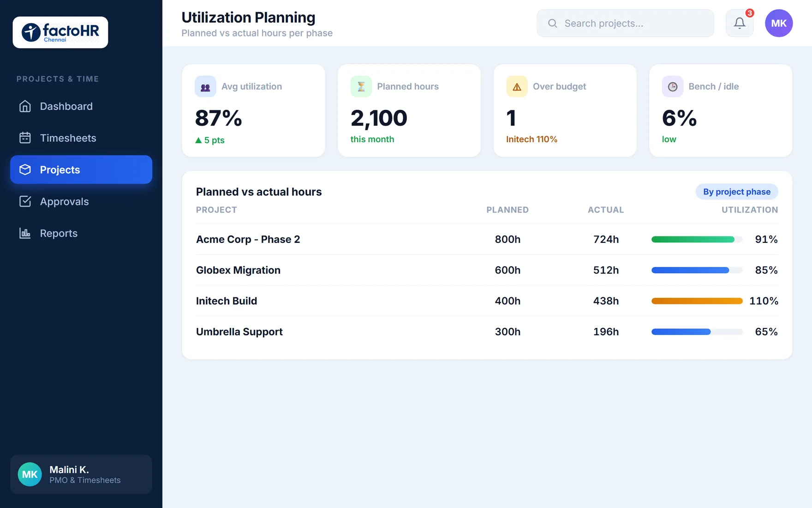The height and width of the screenshot is (508, 812).
Task: Click the 196h actual value
Action: (x=606, y=332)
